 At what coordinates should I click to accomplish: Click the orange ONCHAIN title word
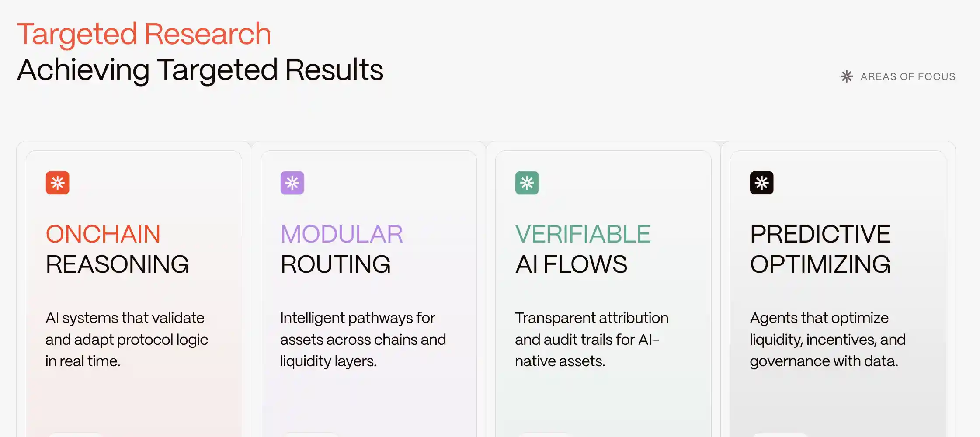coord(103,234)
